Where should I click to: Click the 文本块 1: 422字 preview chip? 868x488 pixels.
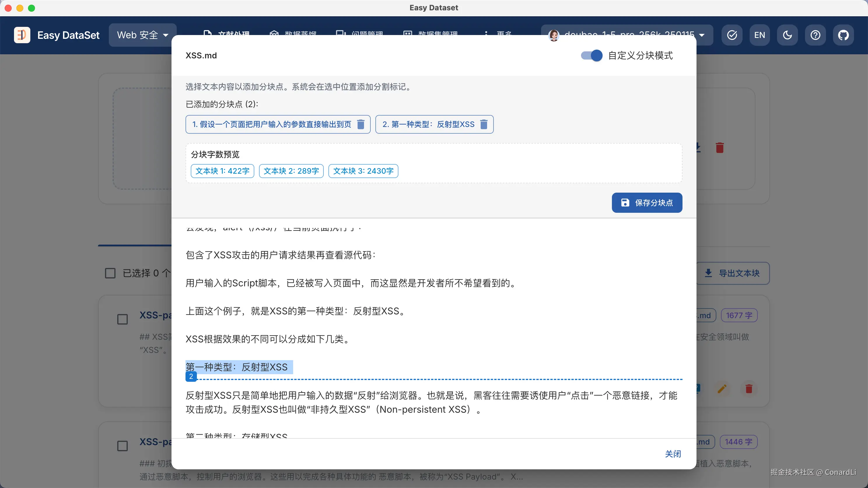[222, 171]
